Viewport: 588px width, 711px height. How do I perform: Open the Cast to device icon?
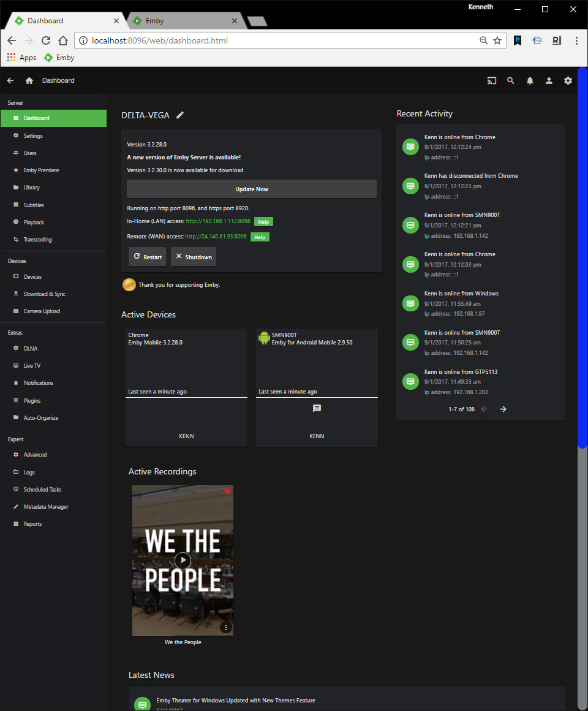(x=491, y=81)
